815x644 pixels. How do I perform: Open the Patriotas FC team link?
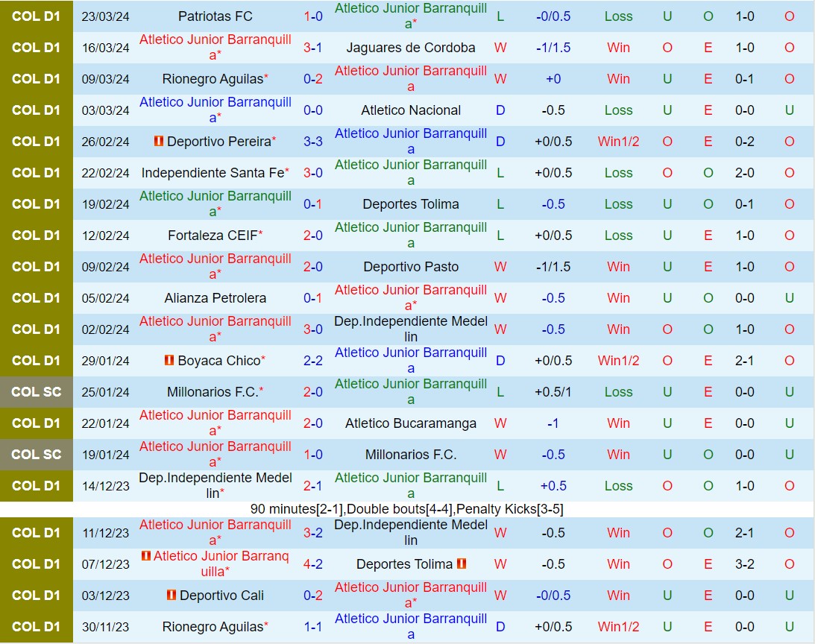[215, 16]
